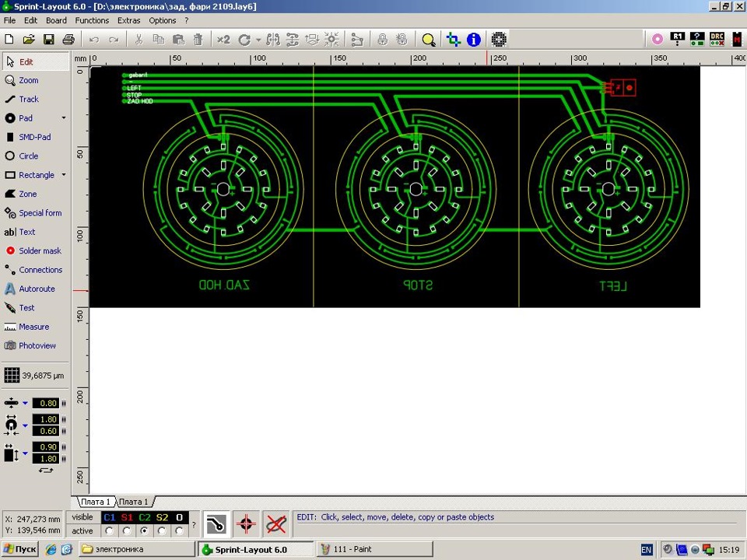Screen dimensions: 747x560
Task: Set layer O as active radio button
Action: tap(179, 530)
